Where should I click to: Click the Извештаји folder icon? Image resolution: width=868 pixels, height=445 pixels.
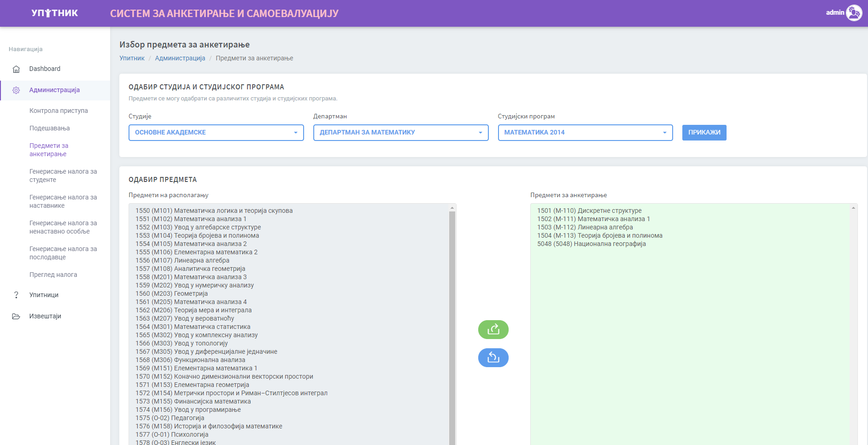(x=16, y=316)
